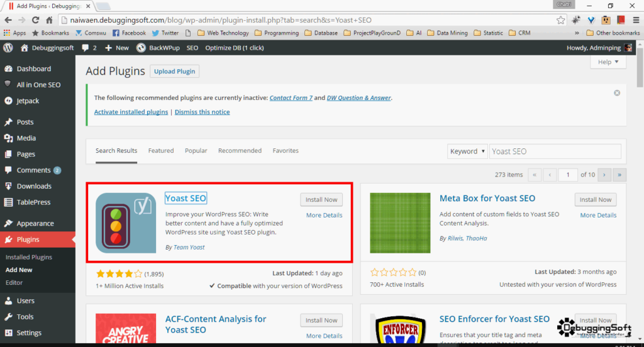Click Contact Form 7 link
Screen dimensions: 644x347
(x=291, y=97)
